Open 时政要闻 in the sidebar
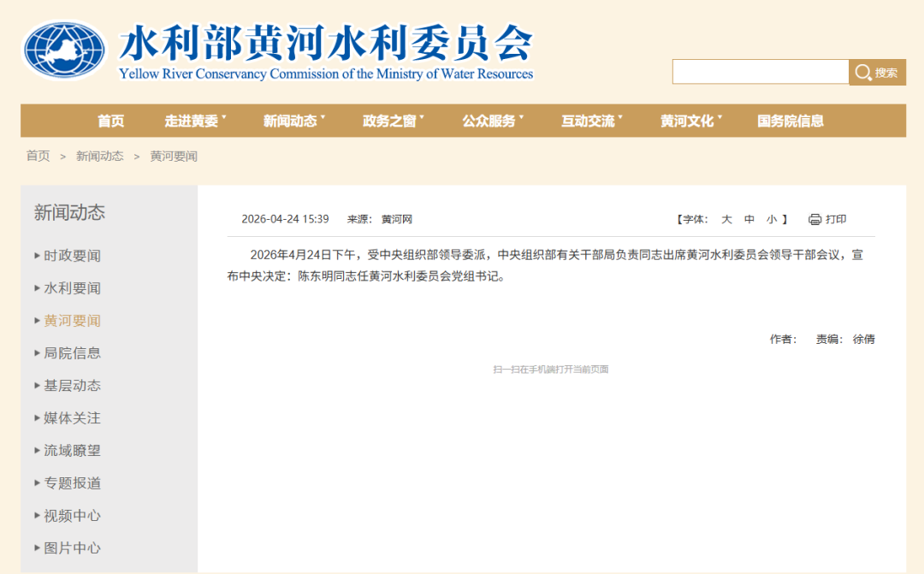Screen dimensions: 924x574 72,256
